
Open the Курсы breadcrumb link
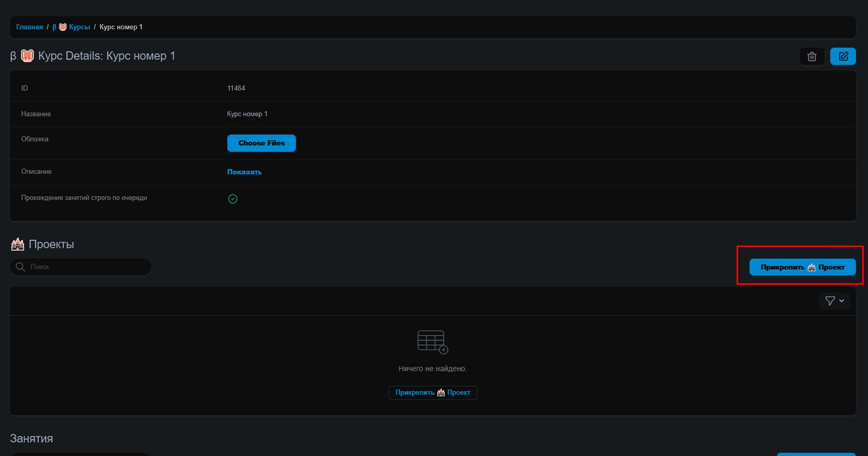[x=79, y=27]
